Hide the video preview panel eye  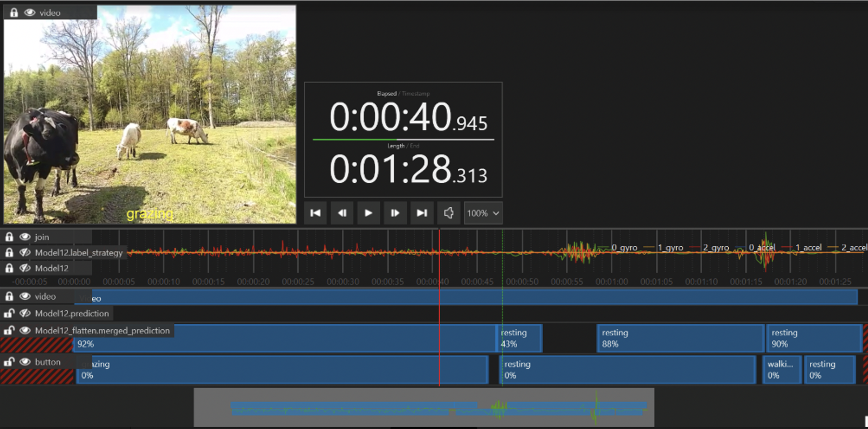(x=30, y=13)
